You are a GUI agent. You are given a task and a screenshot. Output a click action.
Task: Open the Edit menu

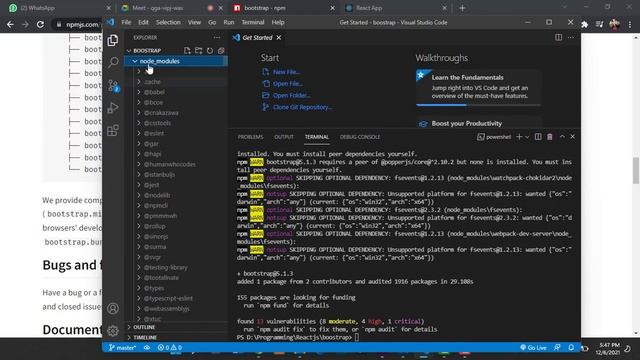point(143,22)
